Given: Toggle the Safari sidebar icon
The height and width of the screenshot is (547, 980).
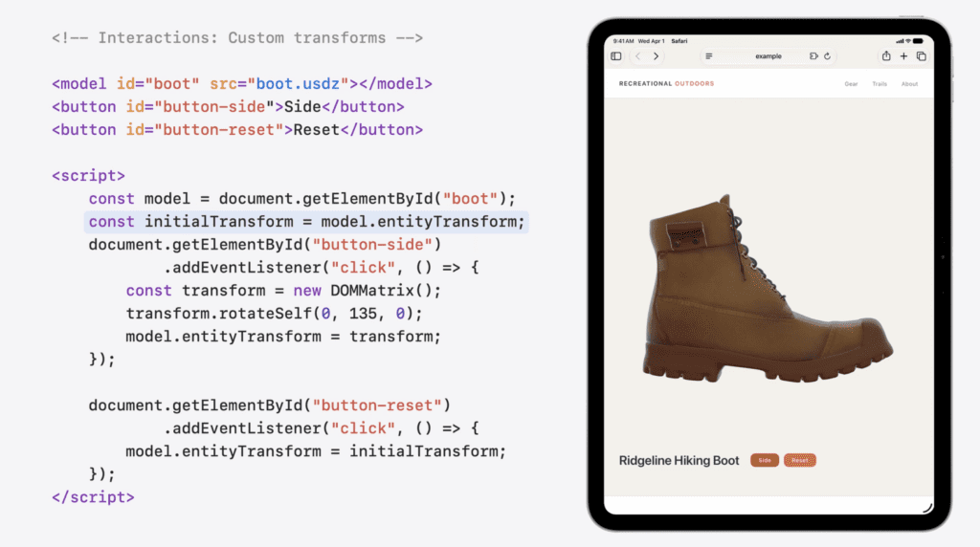Looking at the screenshot, I should [x=616, y=56].
